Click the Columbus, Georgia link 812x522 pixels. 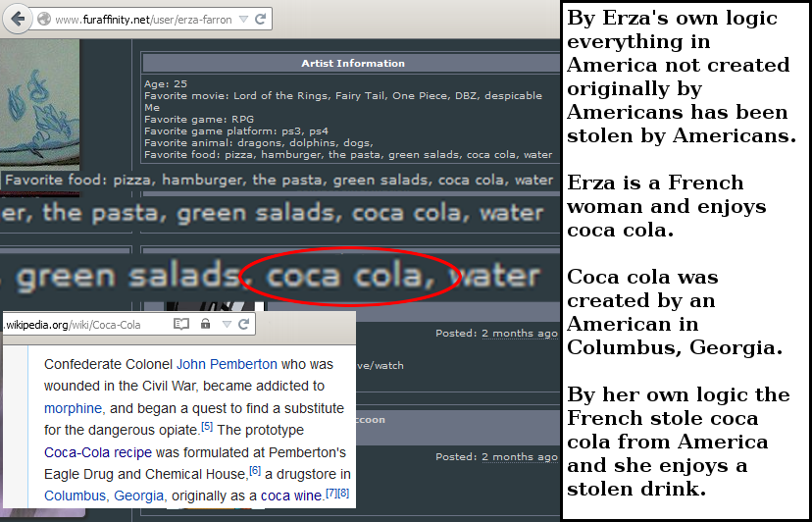(104, 496)
